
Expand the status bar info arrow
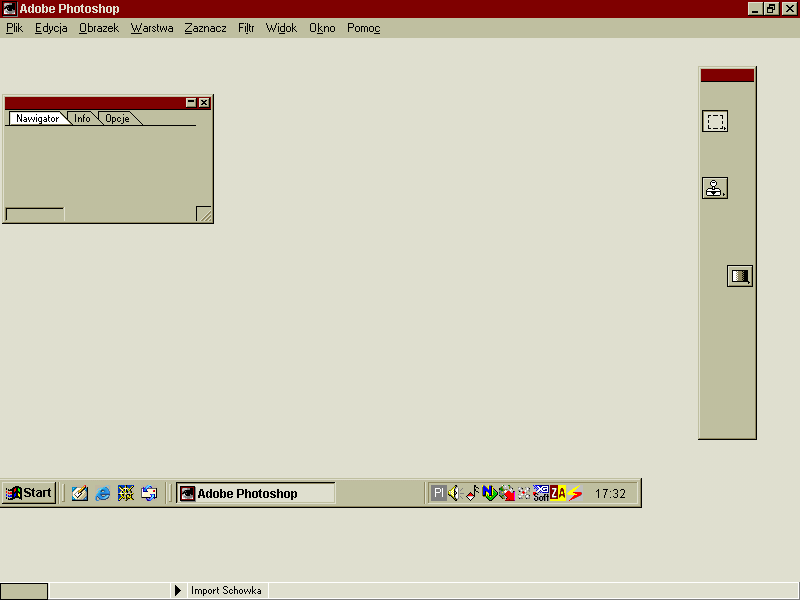pyautogui.click(x=178, y=591)
